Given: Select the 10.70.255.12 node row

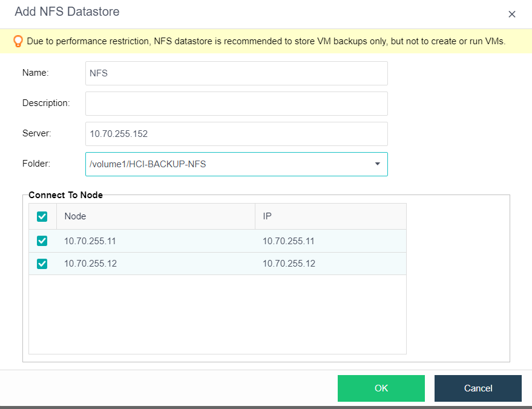Looking at the screenshot, I should (151, 264).
